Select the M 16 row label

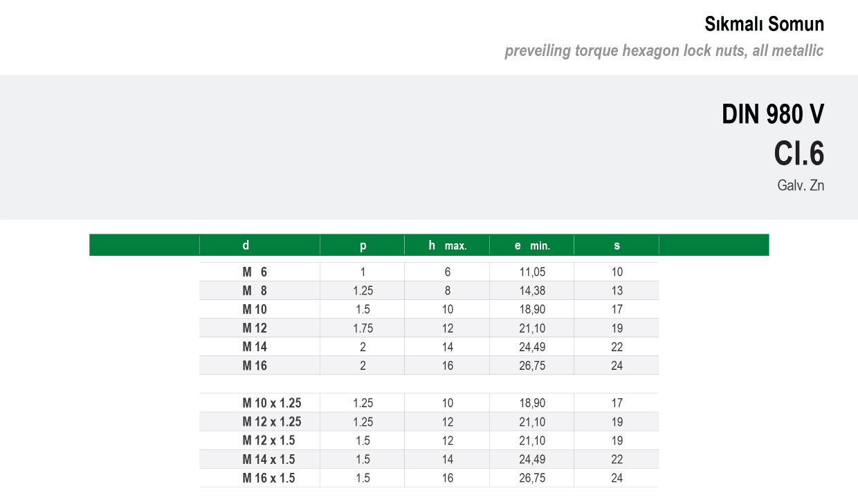tap(255, 366)
